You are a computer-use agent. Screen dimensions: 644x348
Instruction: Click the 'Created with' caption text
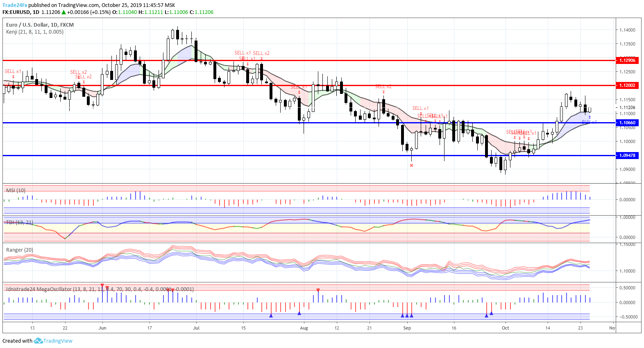(17, 341)
